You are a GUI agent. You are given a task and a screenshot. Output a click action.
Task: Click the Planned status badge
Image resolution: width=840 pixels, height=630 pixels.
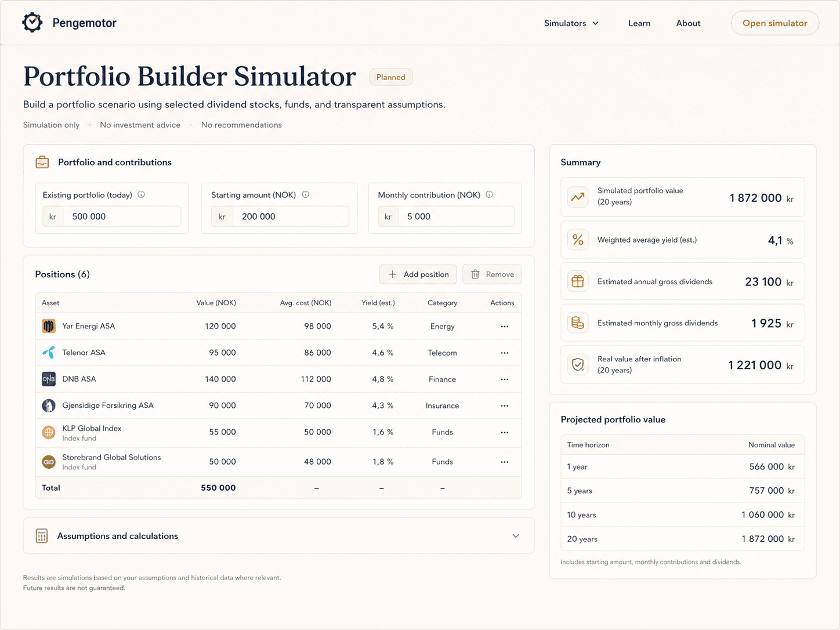(391, 77)
